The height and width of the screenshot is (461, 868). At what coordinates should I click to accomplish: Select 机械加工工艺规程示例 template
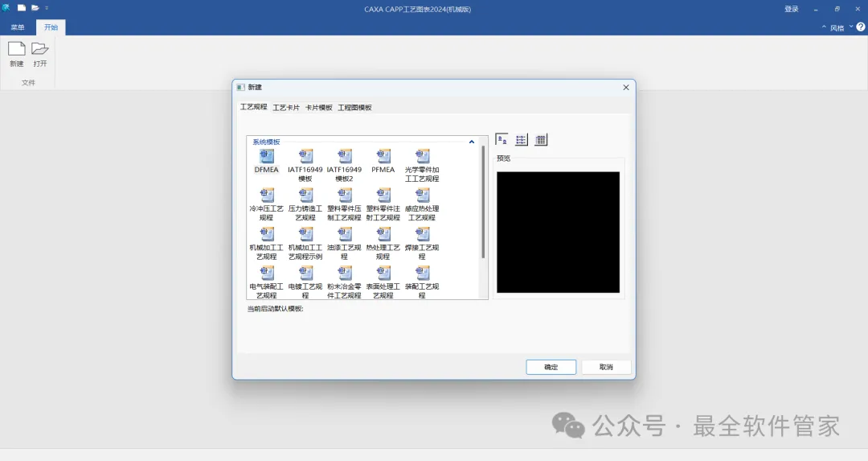305,243
